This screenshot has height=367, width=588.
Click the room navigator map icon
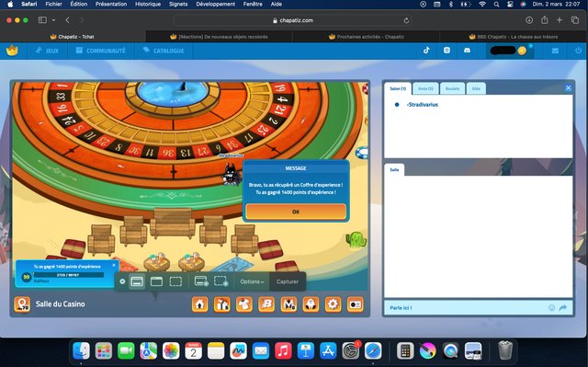pyautogui.click(x=22, y=304)
